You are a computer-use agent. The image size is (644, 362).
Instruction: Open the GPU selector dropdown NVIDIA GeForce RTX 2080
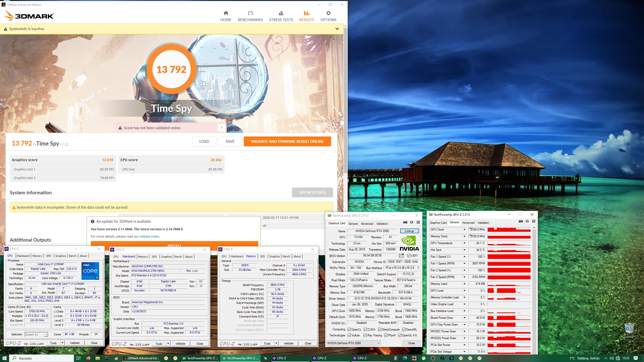pos(353,343)
